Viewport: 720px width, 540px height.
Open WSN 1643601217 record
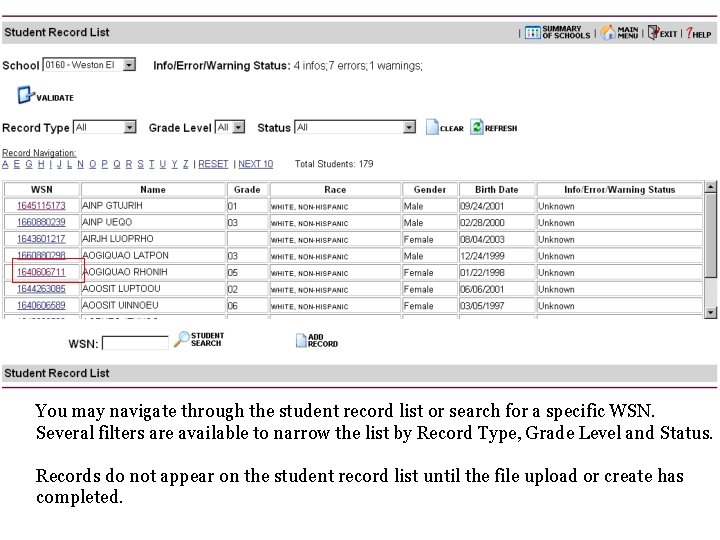[41, 239]
